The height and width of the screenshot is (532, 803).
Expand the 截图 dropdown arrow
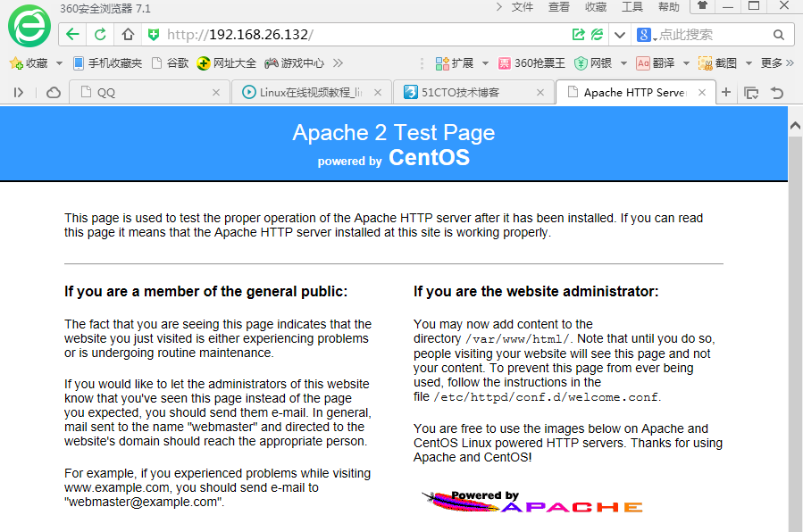749,63
